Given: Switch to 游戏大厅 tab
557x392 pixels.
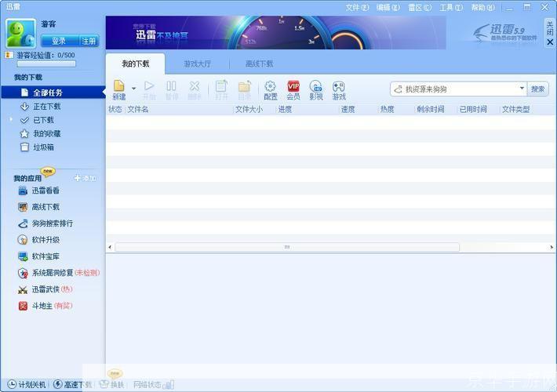Looking at the screenshot, I should pyautogui.click(x=197, y=64).
